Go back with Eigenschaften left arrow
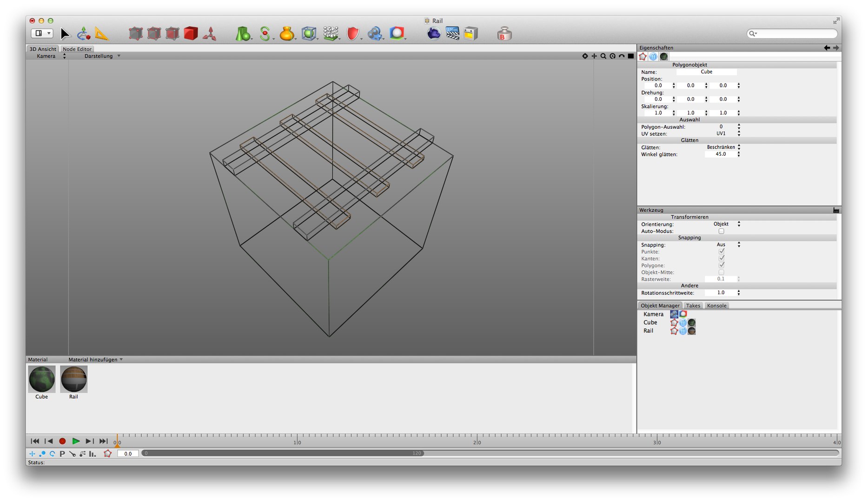Image resolution: width=868 pixels, height=502 pixels. pos(827,48)
